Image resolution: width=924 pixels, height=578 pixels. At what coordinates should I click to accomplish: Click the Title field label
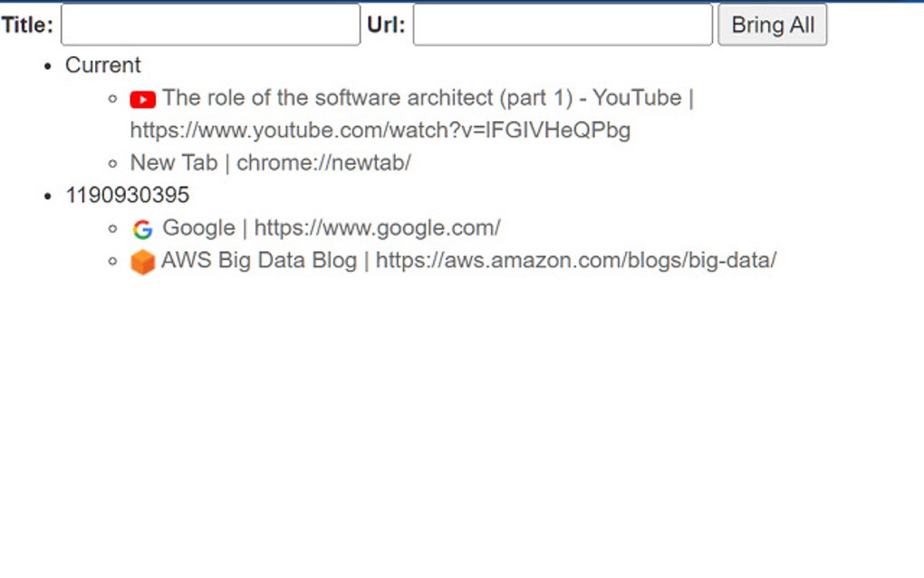[x=28, y=24]
